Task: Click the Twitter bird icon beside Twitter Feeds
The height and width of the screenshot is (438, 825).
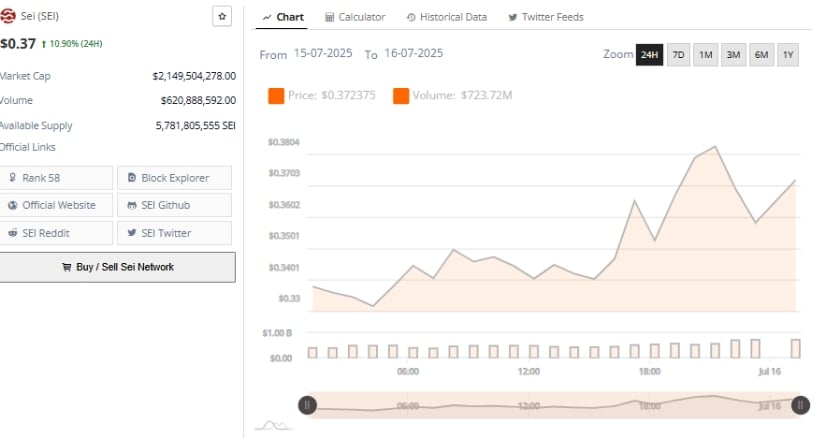Action: click(512, 17)
